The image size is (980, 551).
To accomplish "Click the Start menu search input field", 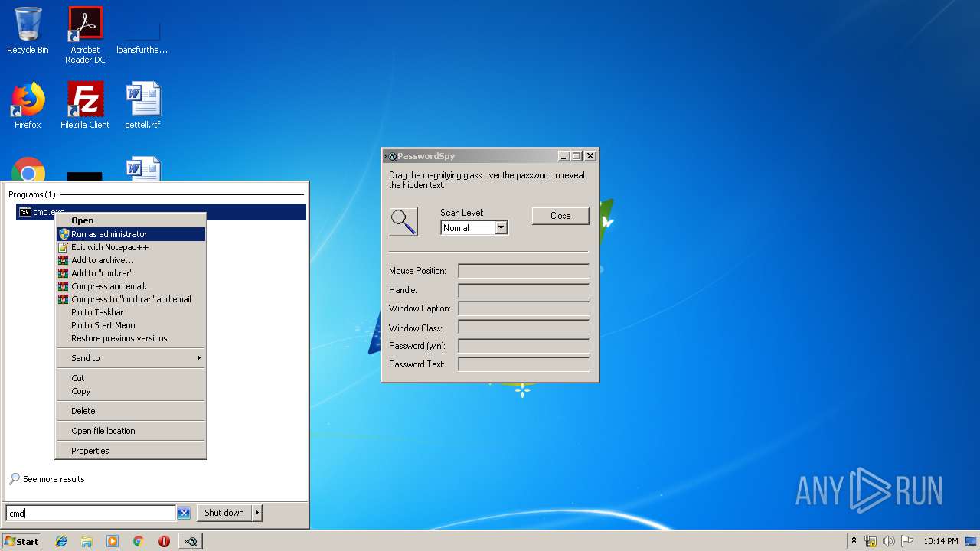I will 91,514.
